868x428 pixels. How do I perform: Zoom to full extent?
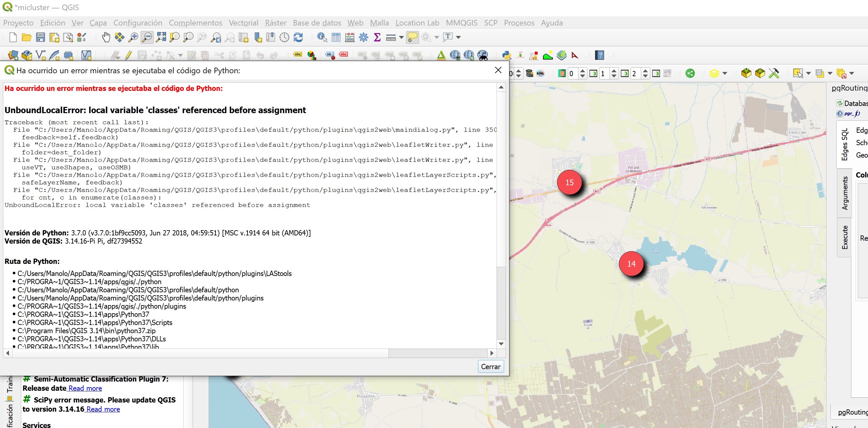click(x=161, y=37)
